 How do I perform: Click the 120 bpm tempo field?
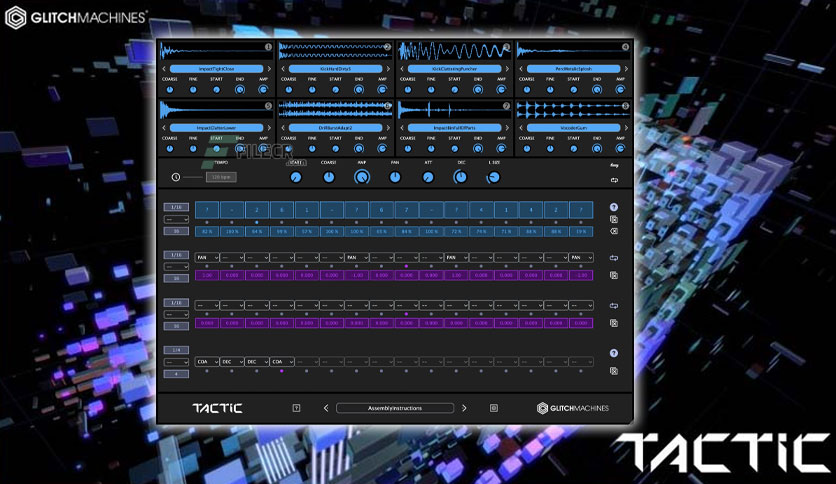tap(221, 177)
